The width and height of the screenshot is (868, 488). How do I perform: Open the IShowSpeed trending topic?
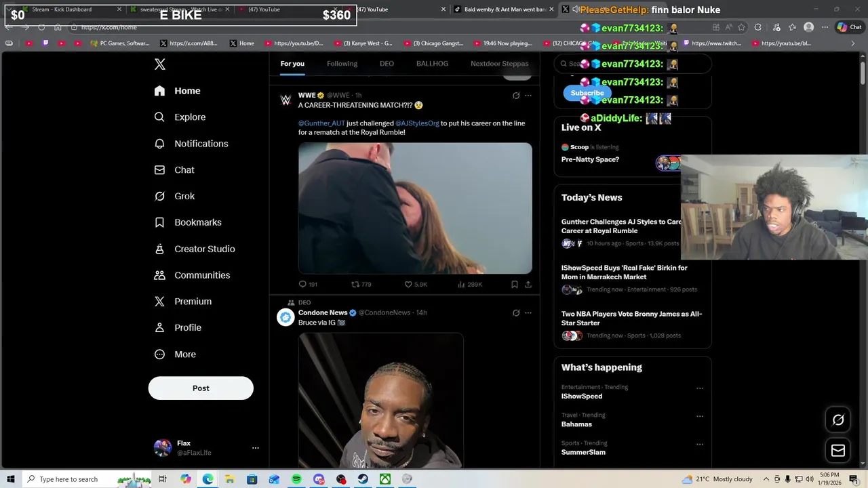(x=582, y=396)
